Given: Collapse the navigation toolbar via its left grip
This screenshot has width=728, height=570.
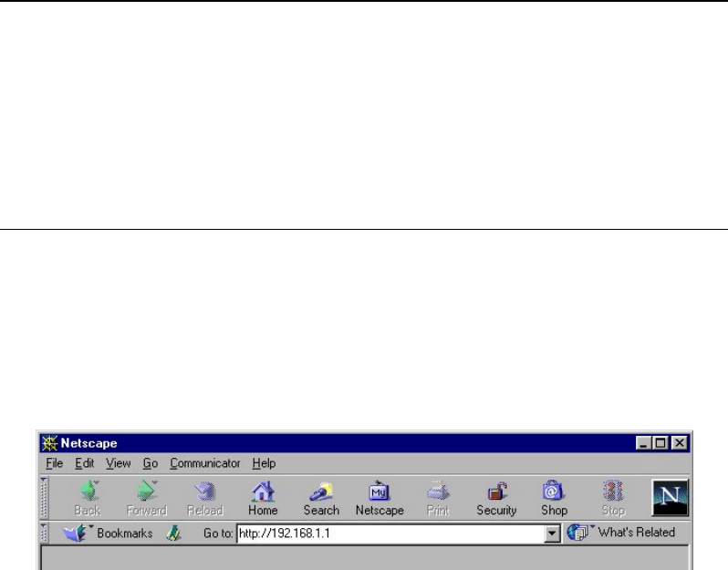Looking at the screenshot, I should tap(43, 497).
